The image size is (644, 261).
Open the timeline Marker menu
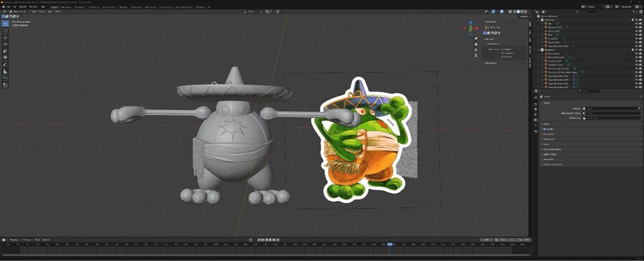(x=46, y=240)
